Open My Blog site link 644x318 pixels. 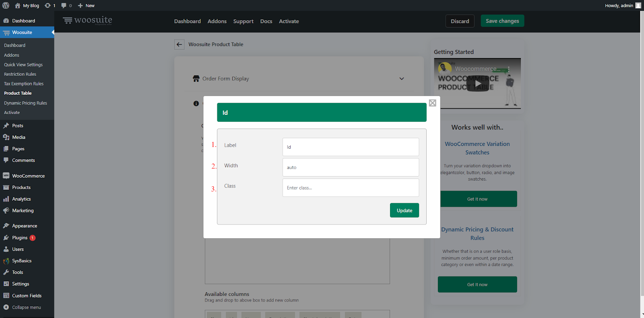coord(27,6)
